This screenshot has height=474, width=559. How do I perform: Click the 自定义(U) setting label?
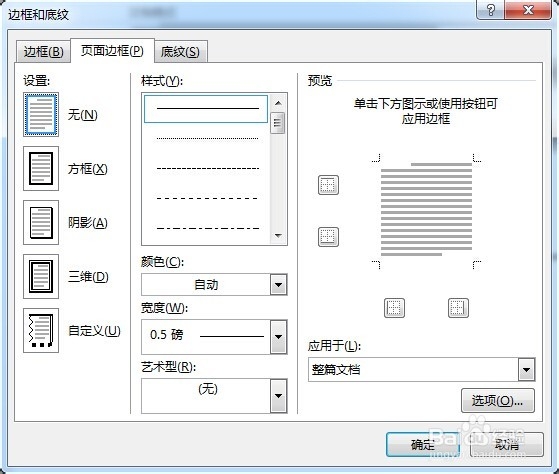point(94,331)
